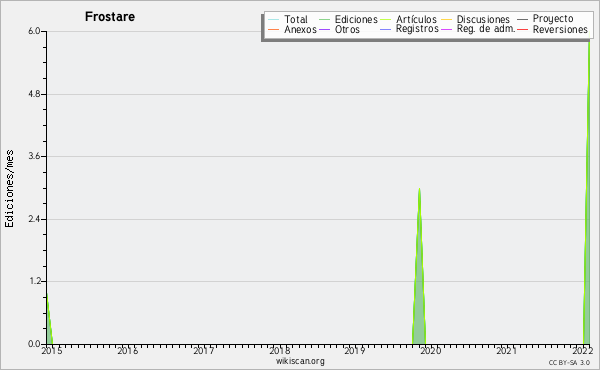Click the 1.2 y-axis value
The image size is (600, 370).
(34, 281)
